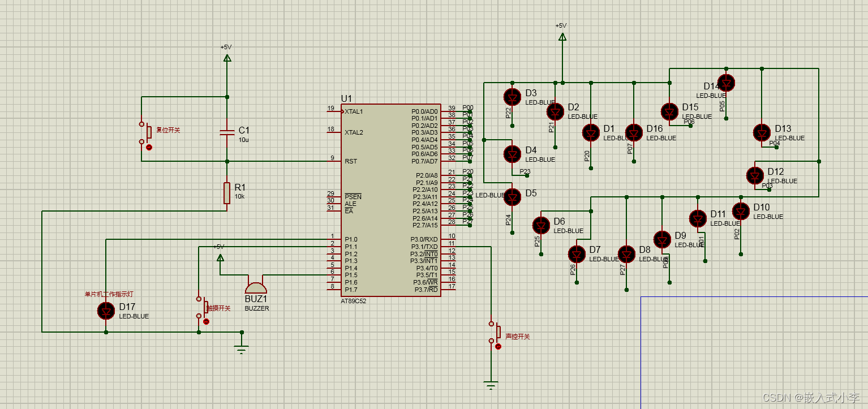The image size is (868, 409).
Task: Select LED D9 symbol
Action: 662,239
